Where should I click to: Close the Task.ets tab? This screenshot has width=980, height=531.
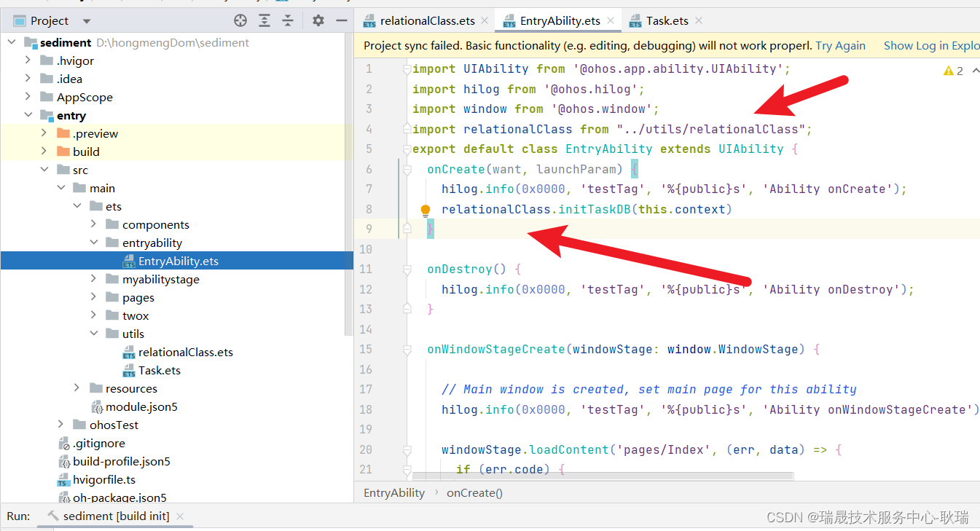coord(698,21)
